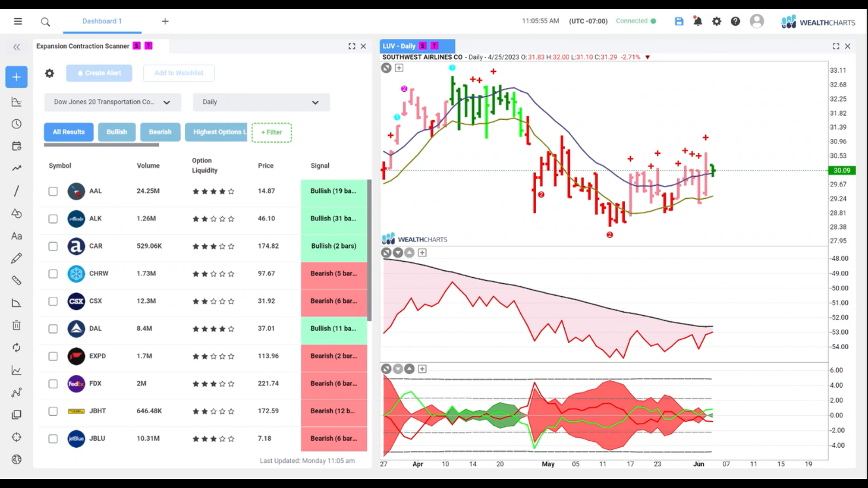Move middle indicator pane down
Screen dimensions: 868x488
pos(398,253)
